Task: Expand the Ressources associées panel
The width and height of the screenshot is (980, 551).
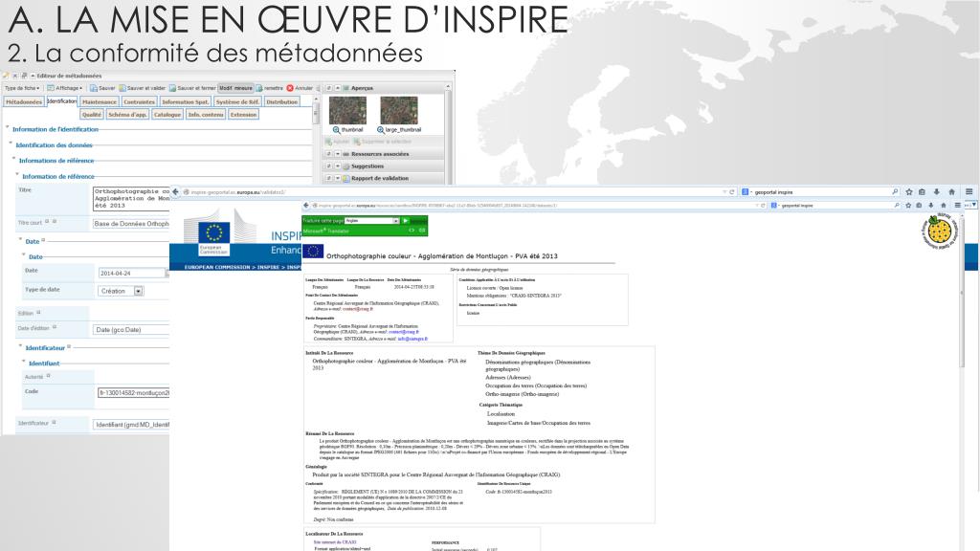Action: (x=338, y=154)
